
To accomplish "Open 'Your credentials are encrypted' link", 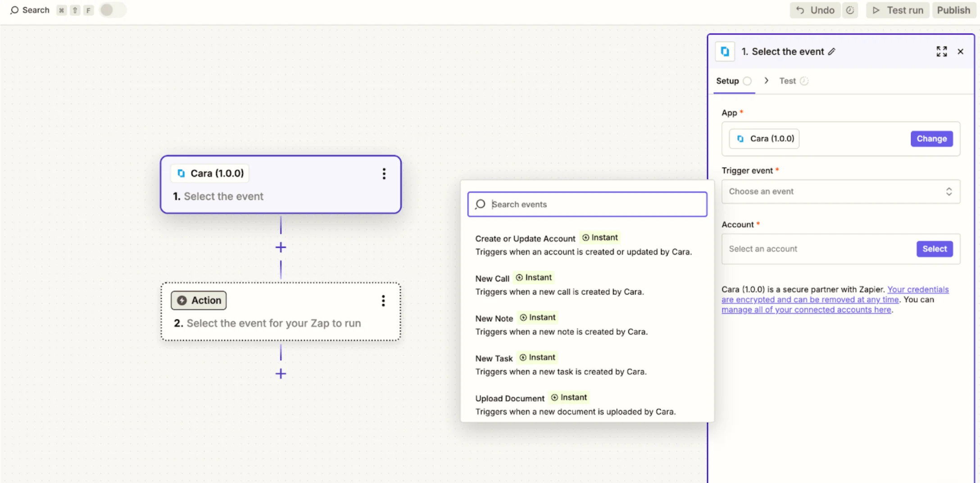I will point(835,295).
